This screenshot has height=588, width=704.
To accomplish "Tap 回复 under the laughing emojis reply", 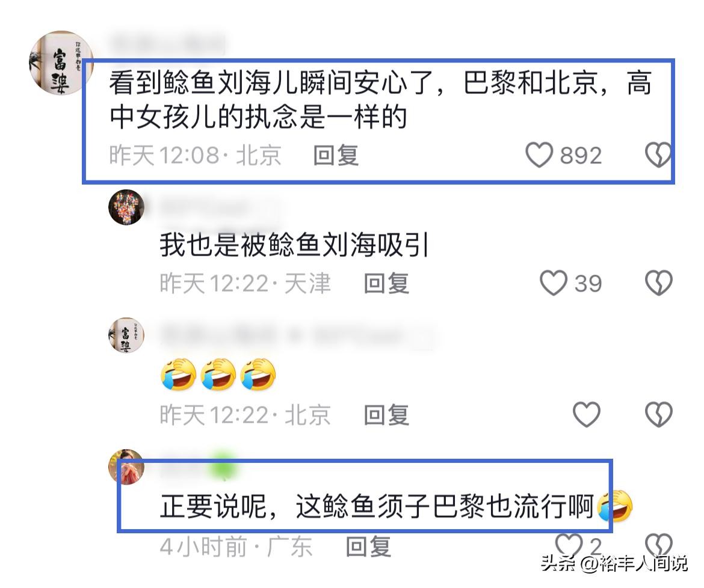I will point(386,414).
